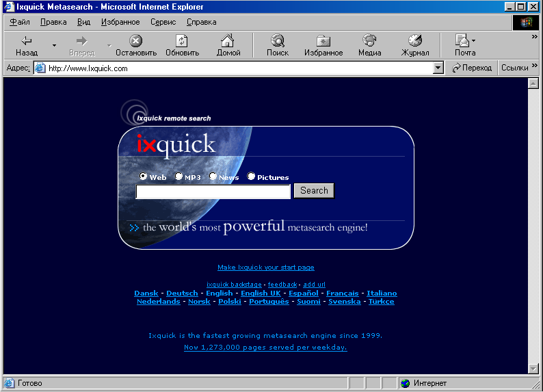Open the Медиа media icon
Viewport: 543px width, 392px height.
pos(369,40)
